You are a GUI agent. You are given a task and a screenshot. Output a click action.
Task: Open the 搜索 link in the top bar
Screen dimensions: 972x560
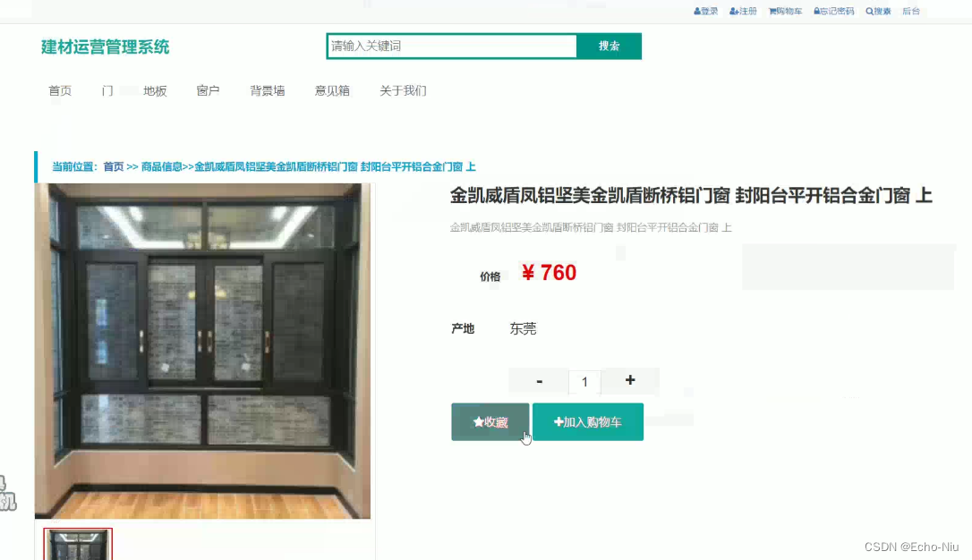click(878, 11)
